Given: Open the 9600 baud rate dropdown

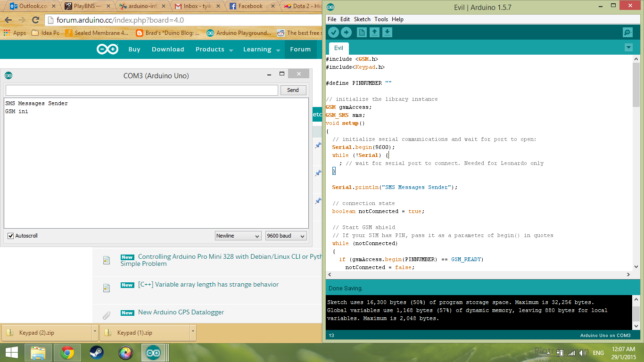Looking at the screenshot, I should pyautogui.click(x=286, y=236).
